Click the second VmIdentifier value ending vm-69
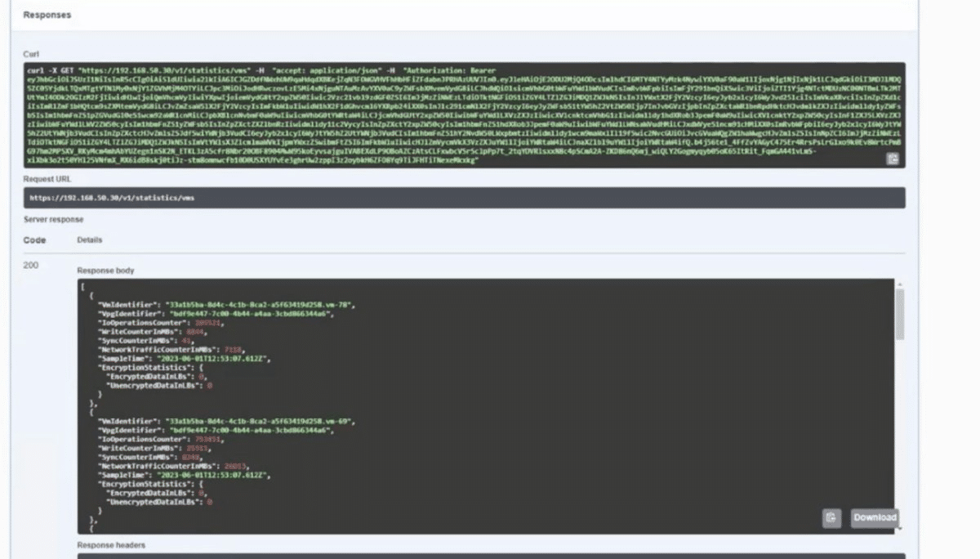 [x=258, y=421]
